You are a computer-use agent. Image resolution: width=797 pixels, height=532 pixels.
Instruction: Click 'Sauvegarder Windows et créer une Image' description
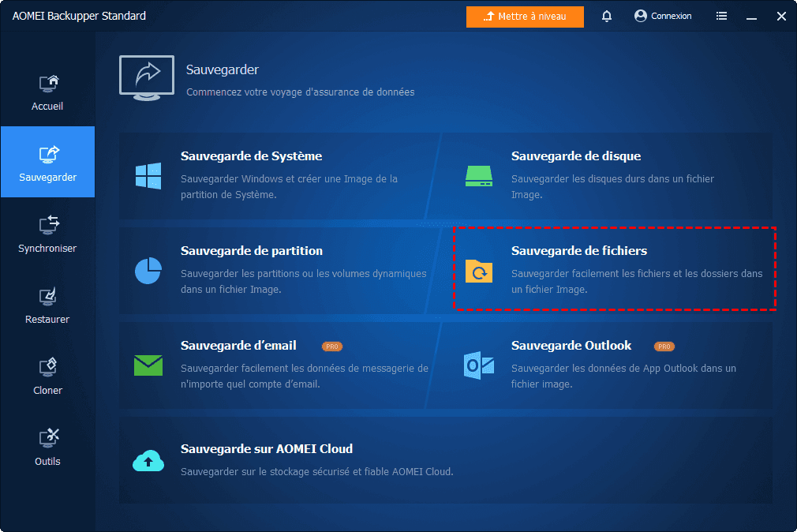coord(290,186)
